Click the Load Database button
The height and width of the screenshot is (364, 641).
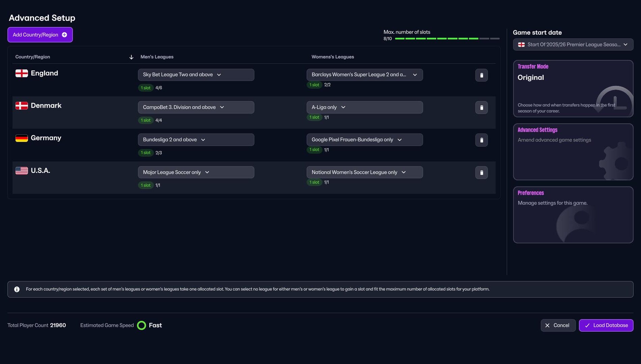click(x=606, y=325)
